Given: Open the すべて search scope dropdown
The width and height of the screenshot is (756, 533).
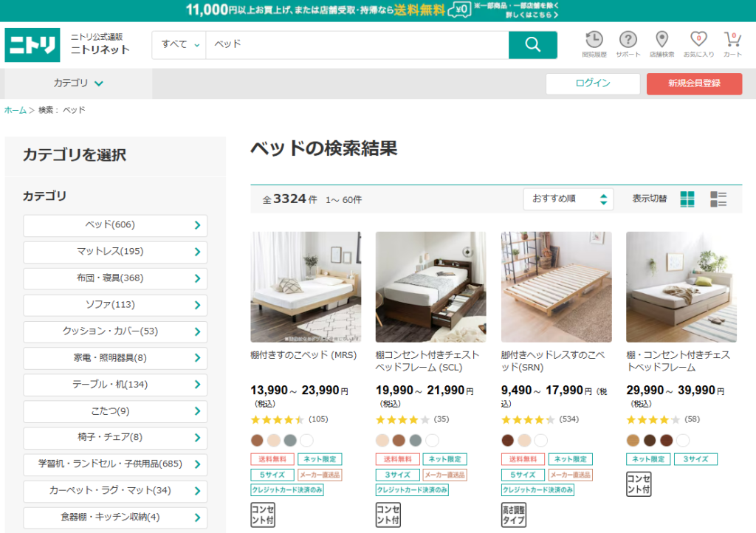Looking at the screenshot, I should (x=179, y=45).
